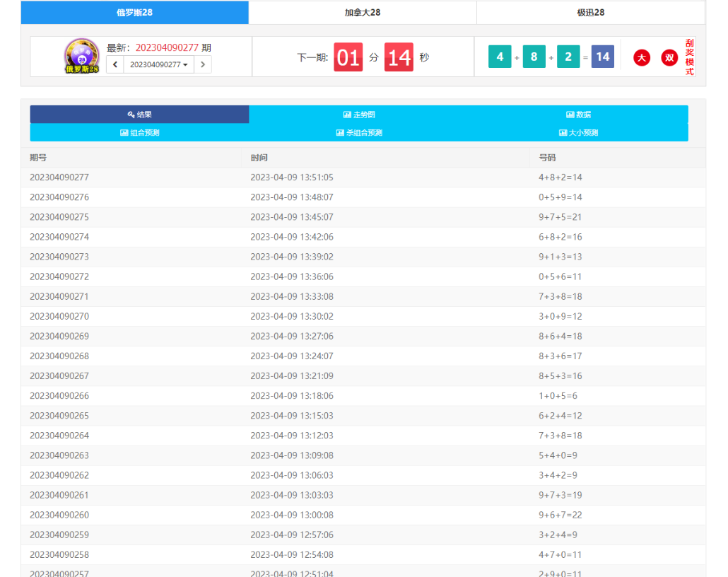
Task: Click the red 双 result badge
Action: click(669, 57)
